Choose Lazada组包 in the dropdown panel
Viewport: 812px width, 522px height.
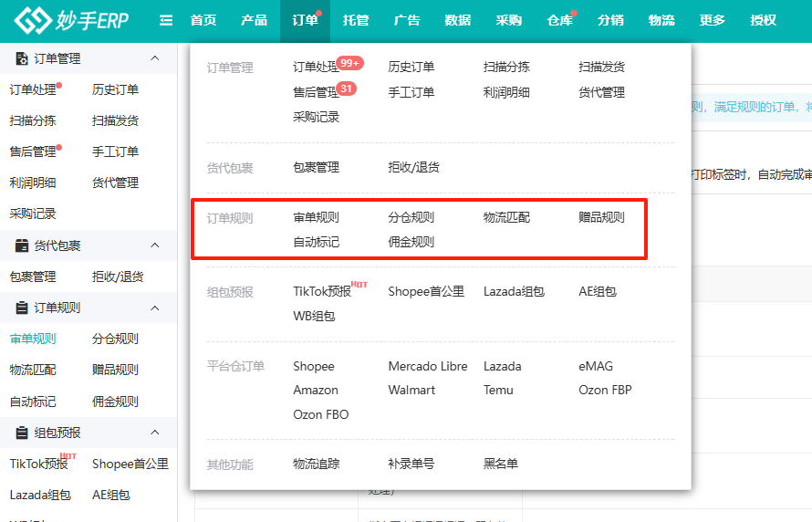(514, 291)
